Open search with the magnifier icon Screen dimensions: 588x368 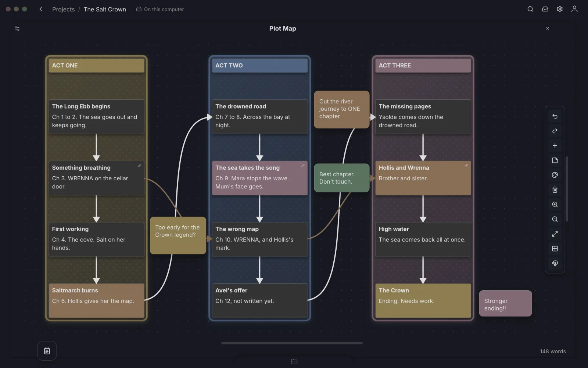[530, 9]
